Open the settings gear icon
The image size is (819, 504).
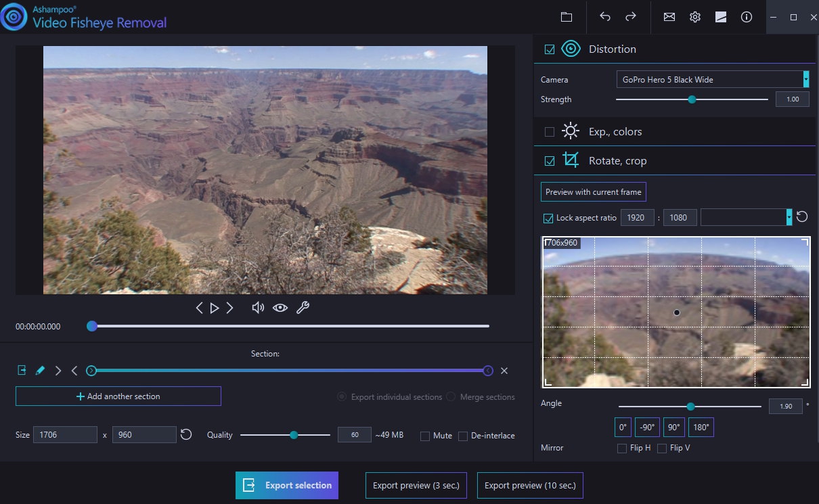[x=695, y=17]
